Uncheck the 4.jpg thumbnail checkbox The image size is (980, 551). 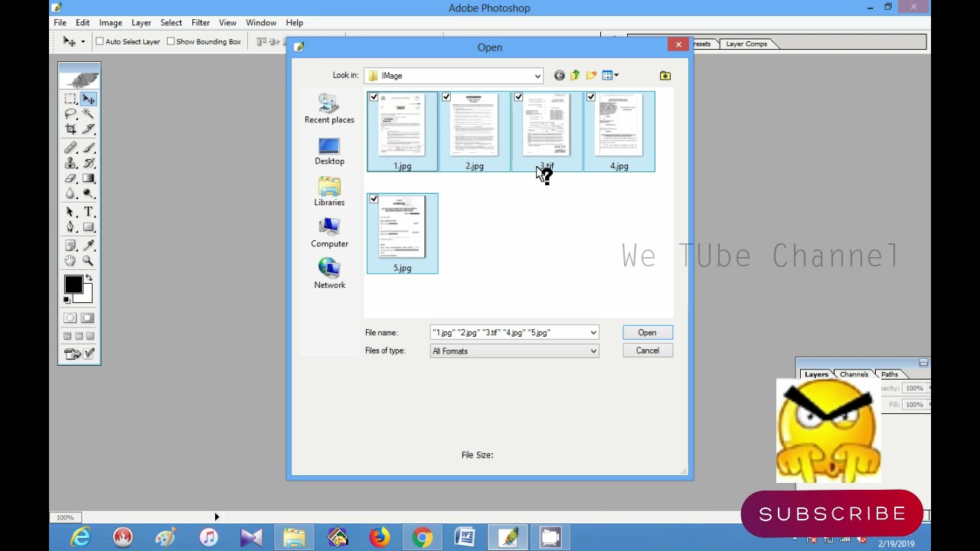(x=591, y=97)
